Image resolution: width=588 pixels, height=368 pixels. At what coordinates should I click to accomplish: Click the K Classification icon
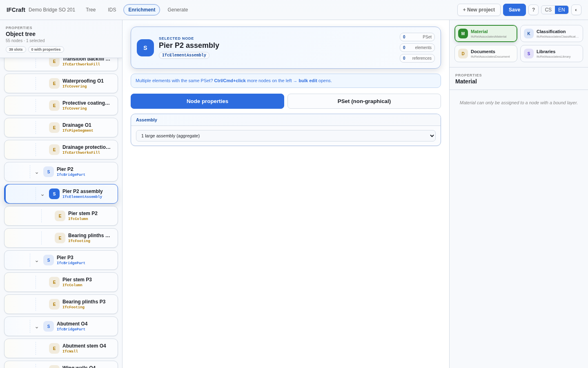[x=529, y=34]
